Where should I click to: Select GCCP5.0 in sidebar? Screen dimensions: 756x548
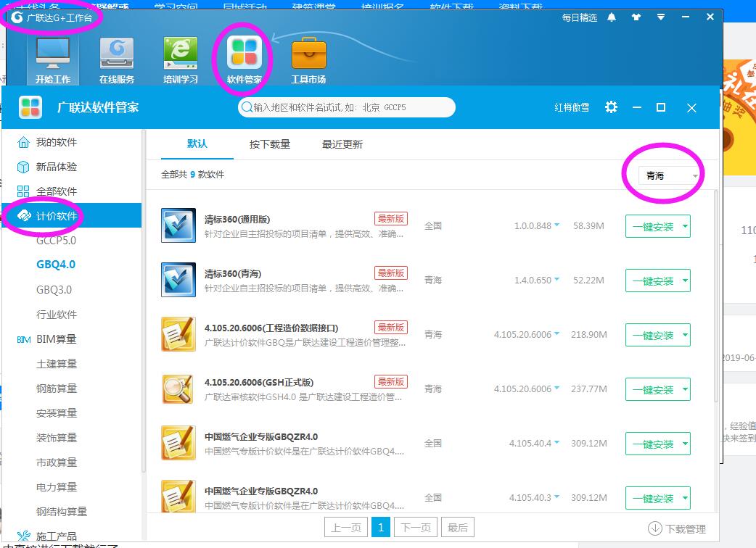click(56, 240)
